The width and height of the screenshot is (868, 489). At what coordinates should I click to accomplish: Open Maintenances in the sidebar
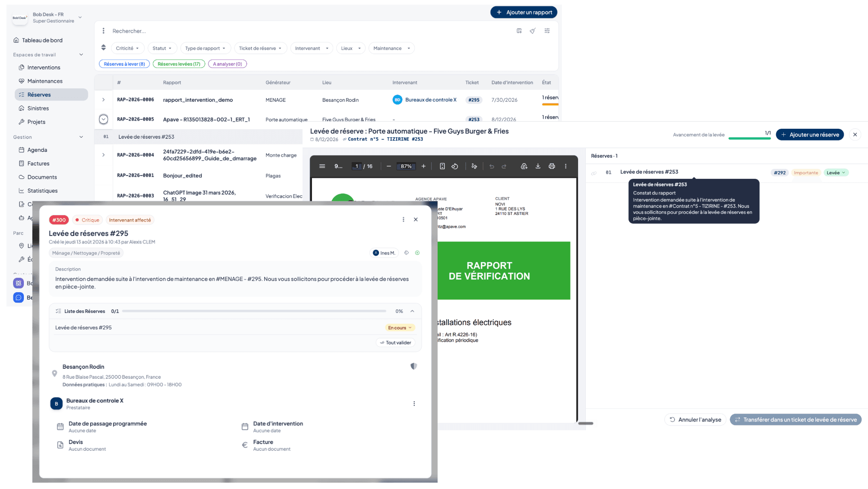(45, 81)
